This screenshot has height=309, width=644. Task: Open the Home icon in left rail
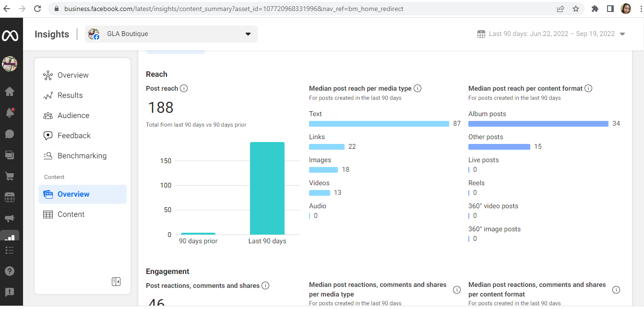click(10, 92)
